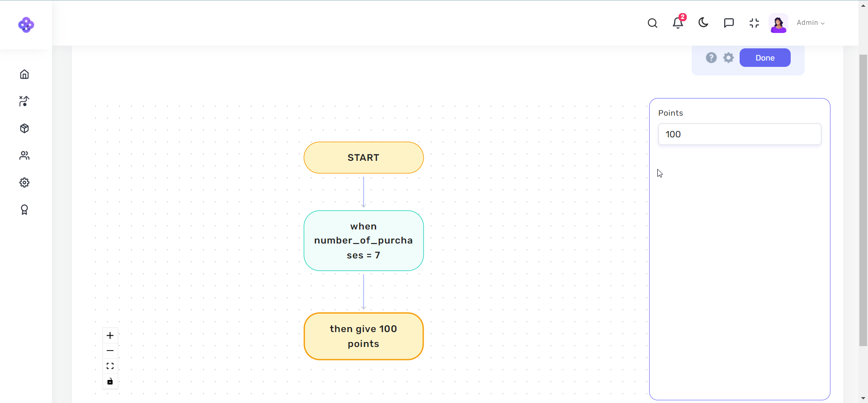Open the award badge sidebar icon
This screenshot has width=868, height=403.
click(x=24, y=210)
